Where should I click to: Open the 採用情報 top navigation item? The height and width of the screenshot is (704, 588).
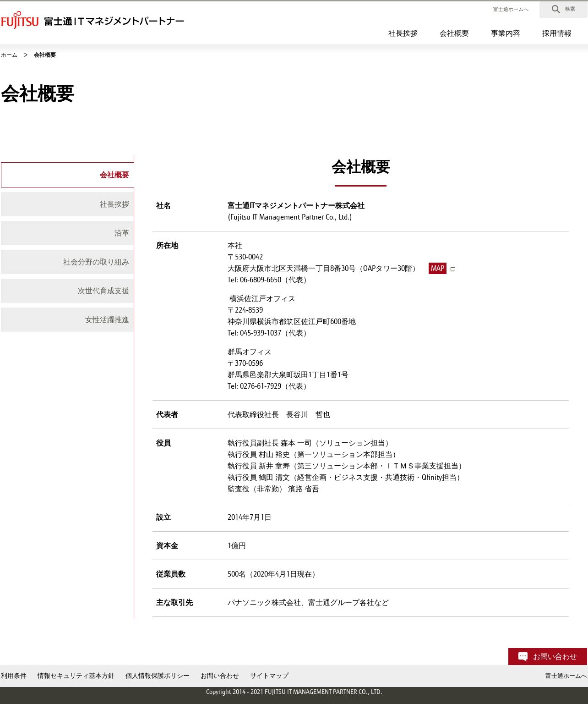(557, 33)
